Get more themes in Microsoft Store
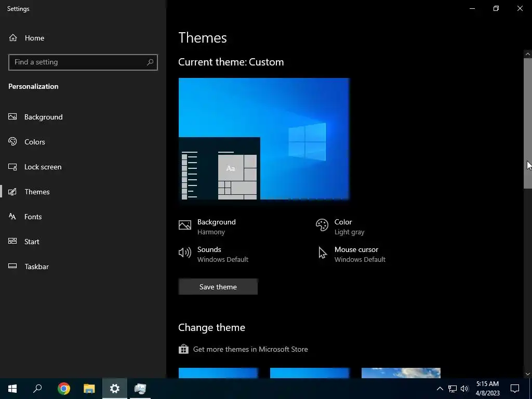The image size is (532, 399). [x=250, y=349]
